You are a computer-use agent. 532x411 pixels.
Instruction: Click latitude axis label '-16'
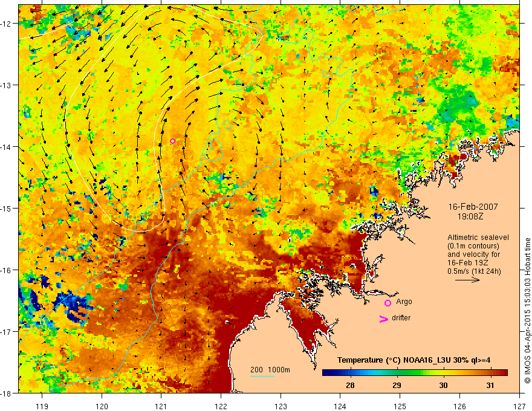6,270
